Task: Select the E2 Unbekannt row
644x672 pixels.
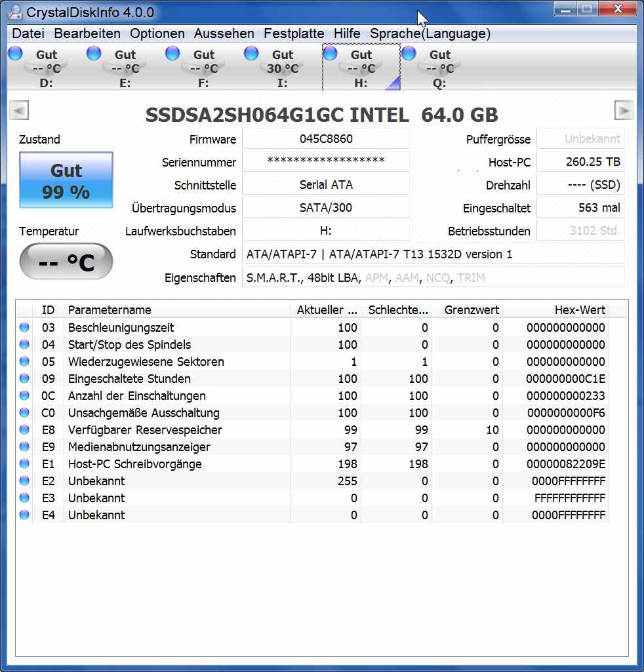Action: click(x=313, y=481)
